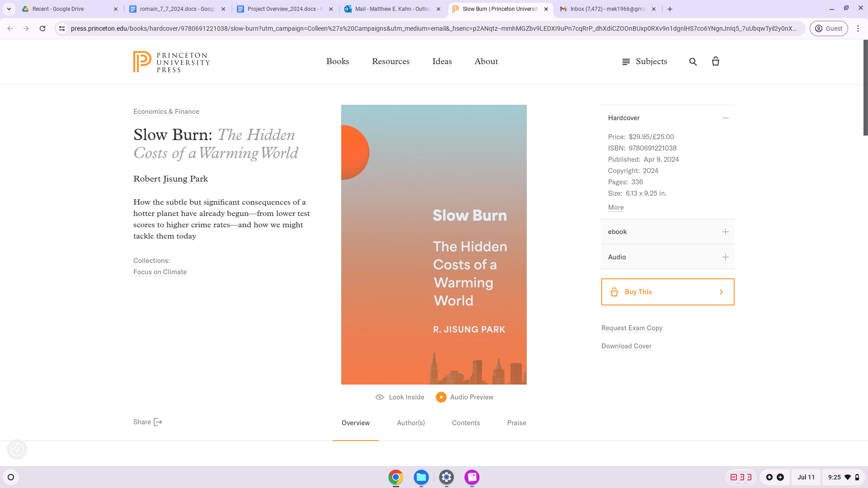The width and height of the screenshot is (868, 488).
Task: Click the Download Cover link
Action: pyautogui.click(x=627, y=346)
